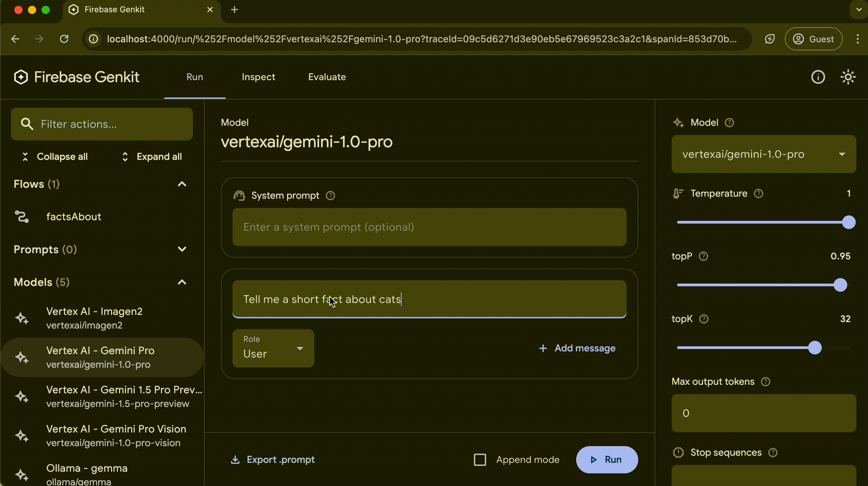Click the Firebase Genkit home icon

(x=21, y=76)
